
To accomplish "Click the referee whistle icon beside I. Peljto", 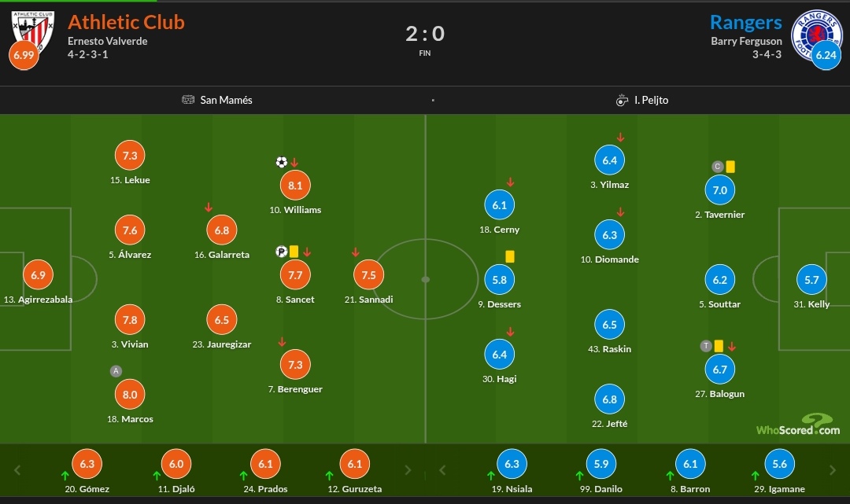I will (x=622, y=100).
